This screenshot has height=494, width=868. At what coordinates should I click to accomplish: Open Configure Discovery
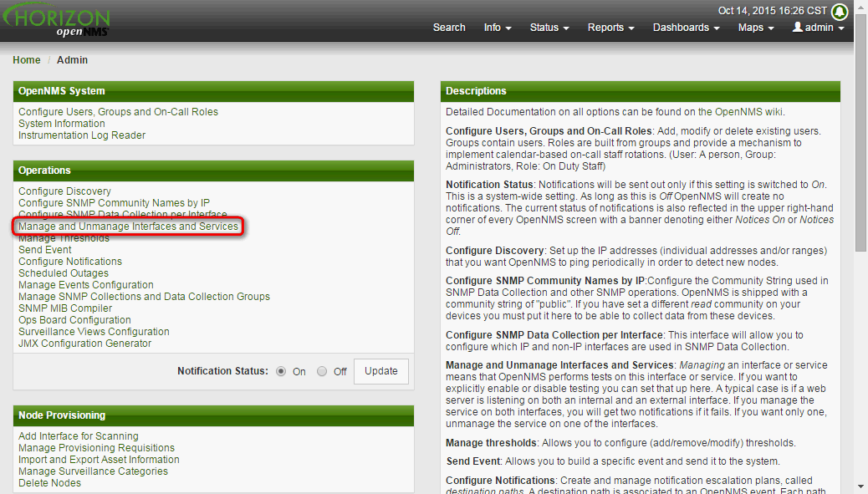(64, 191)
